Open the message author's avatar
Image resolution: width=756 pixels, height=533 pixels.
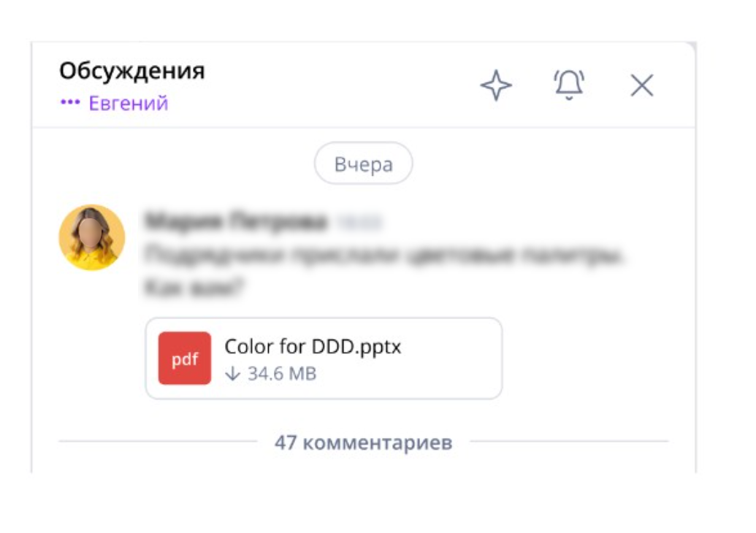(92, 237)
